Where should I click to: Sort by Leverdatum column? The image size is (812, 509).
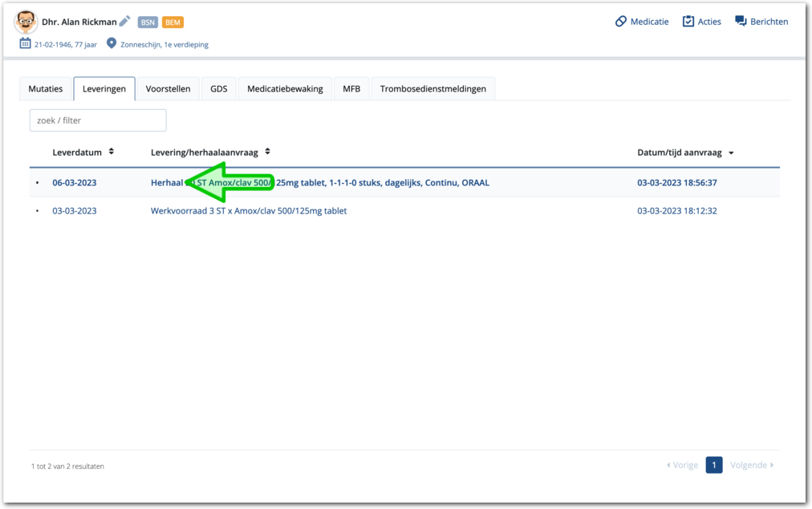(x=83, y=153)
